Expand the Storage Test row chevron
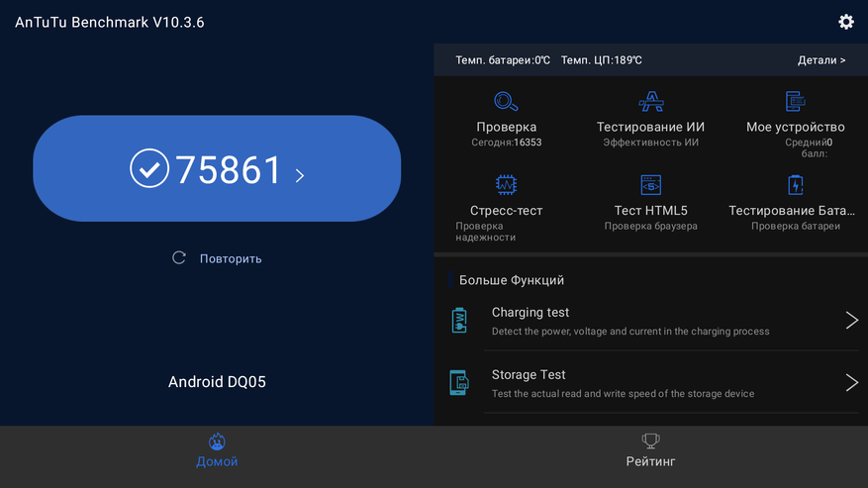The width and height of the screenshot is (868, 488). click(852, 383)
